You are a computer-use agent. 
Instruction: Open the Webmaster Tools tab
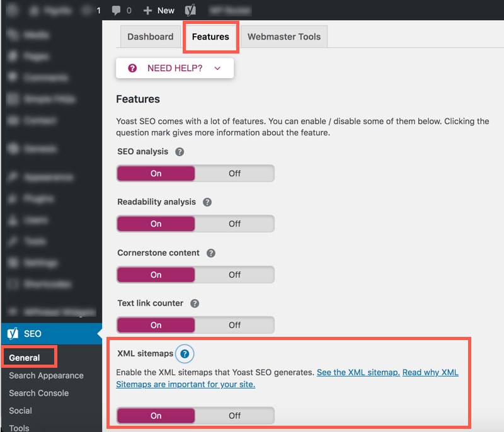tap(283, 37)
